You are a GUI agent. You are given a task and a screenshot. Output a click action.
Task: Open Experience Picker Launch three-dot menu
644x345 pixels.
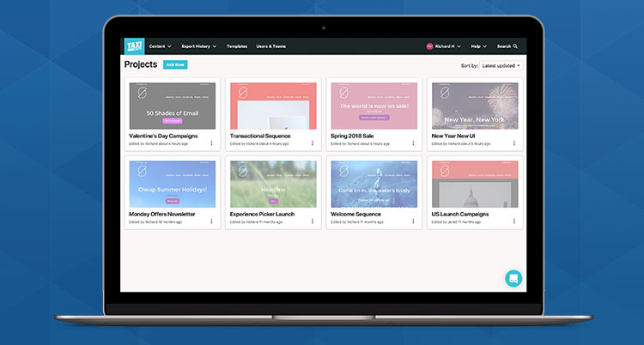click(x=313, y=221)
